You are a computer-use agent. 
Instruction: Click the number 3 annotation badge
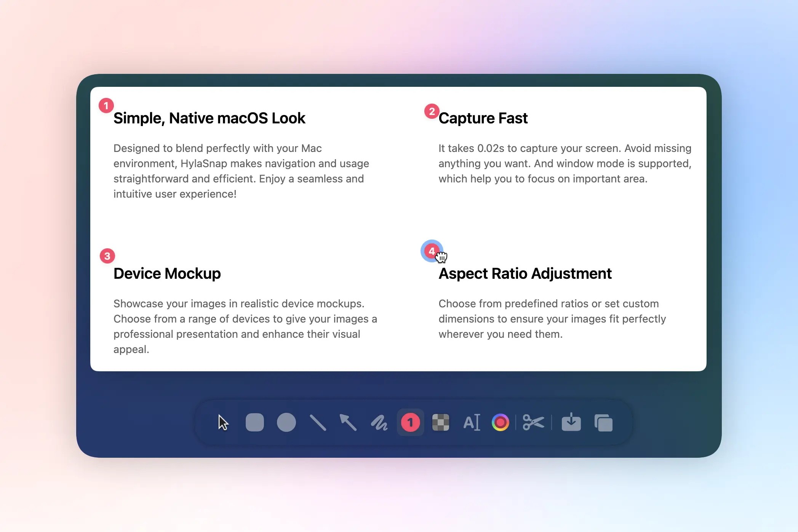[x=107, y=256]
